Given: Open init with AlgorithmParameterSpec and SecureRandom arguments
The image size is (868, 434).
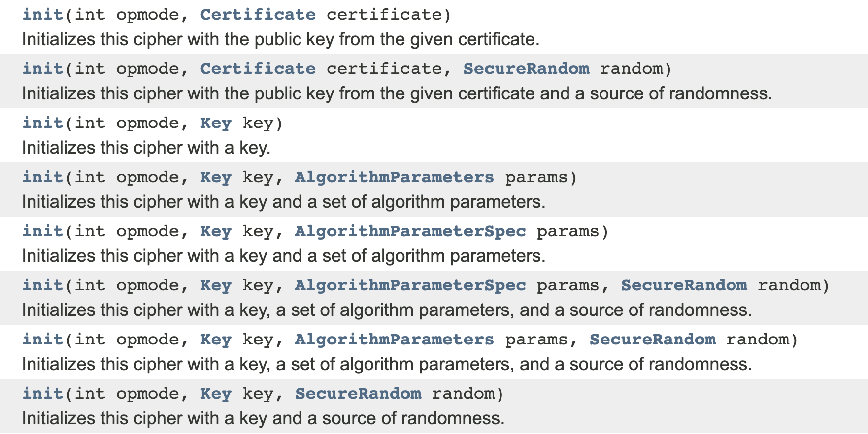Looking at the screenshot, I should (43, 285).
